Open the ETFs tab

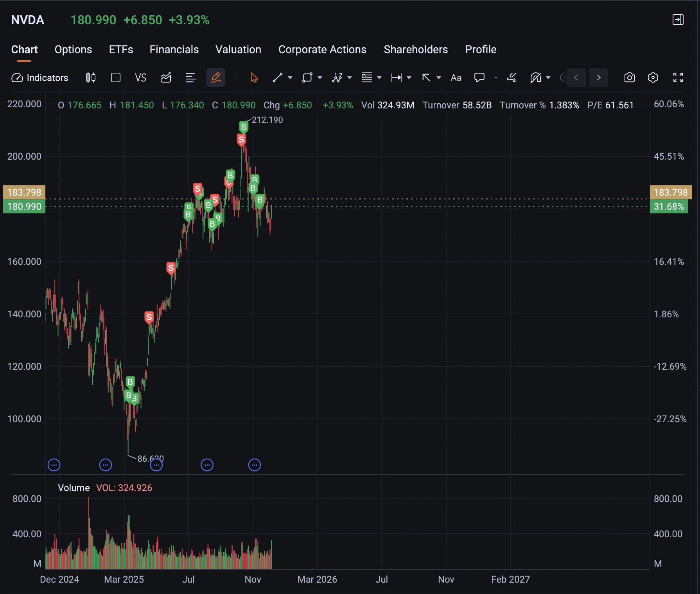(x=121, y=49)
